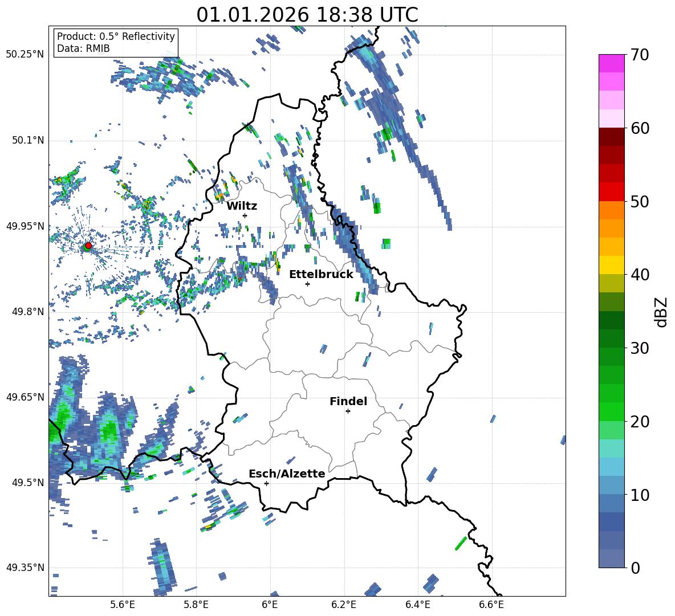Click the 50.1°N latitude label
The width and height of the screenshot is (675, 616).
tap(28, 140)
